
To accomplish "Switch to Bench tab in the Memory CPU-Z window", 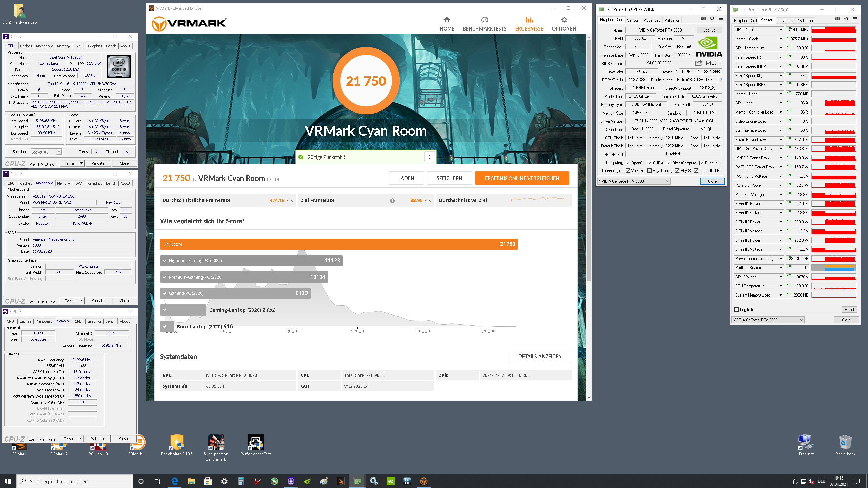I will tap(111, 321).
